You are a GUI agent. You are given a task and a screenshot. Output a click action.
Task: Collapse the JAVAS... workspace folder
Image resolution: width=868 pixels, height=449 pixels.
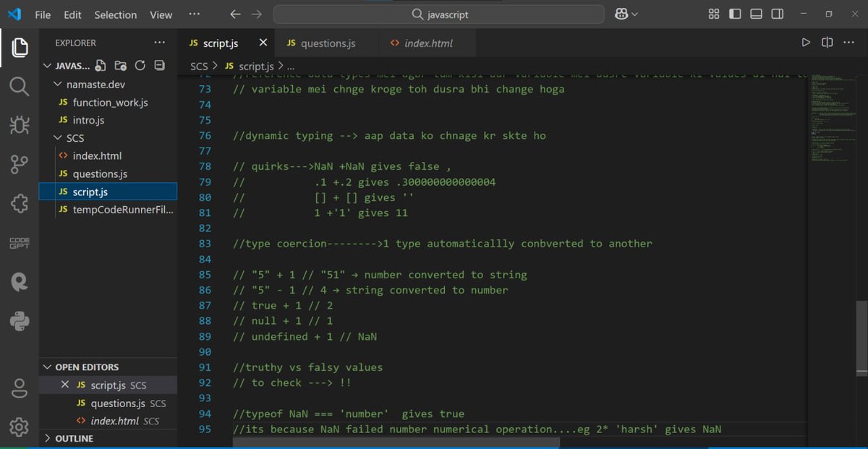pyautogui.click(x=48, y=66)
